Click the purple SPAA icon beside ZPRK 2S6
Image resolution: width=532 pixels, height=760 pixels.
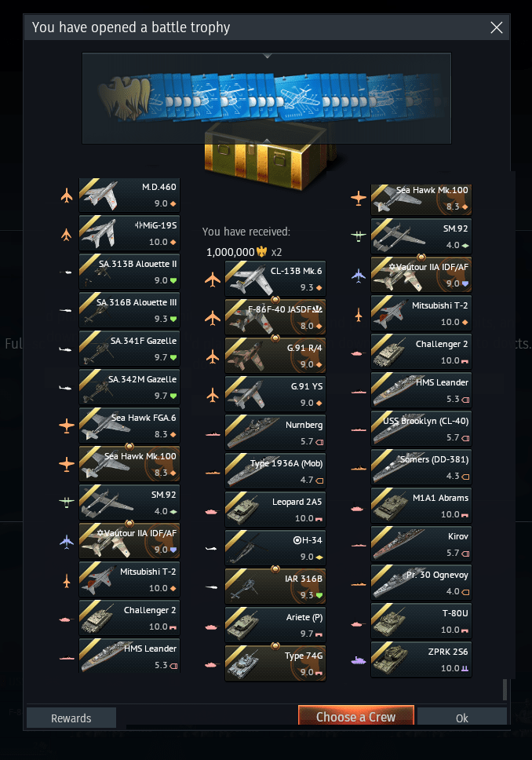(x=358, y=660)
